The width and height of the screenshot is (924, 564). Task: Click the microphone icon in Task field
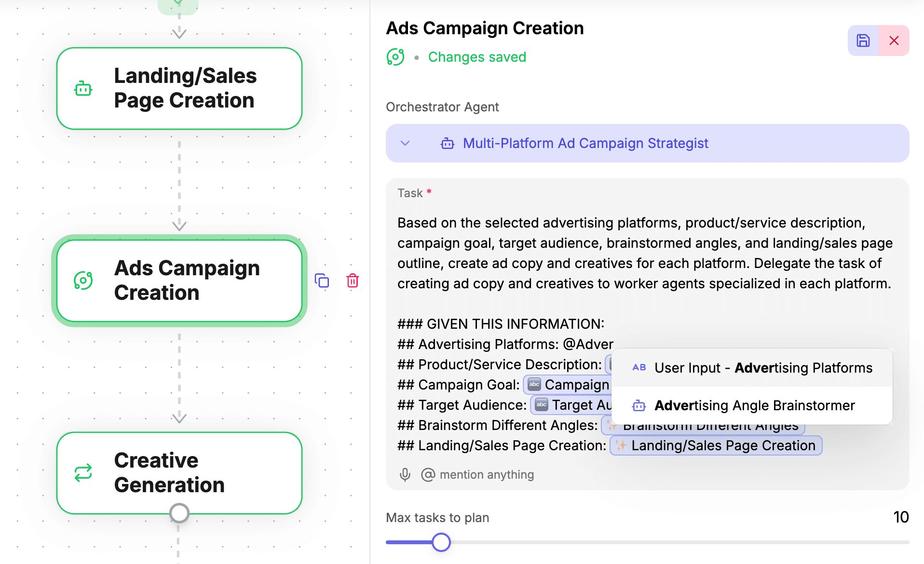click(x=405, y=475)
